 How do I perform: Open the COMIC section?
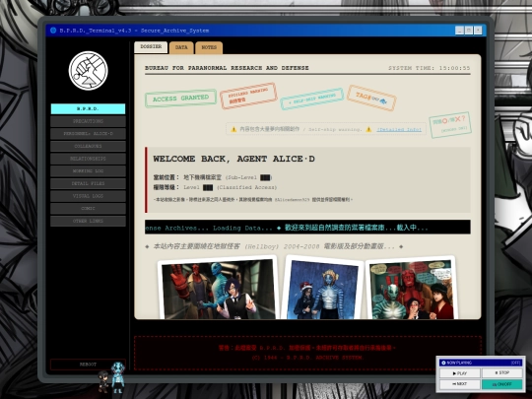[x=89, y=208]
